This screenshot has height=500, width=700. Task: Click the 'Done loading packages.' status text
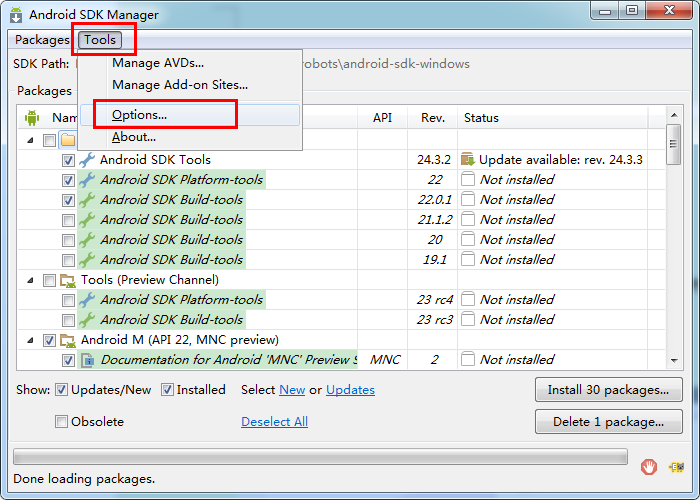[84, 479]
